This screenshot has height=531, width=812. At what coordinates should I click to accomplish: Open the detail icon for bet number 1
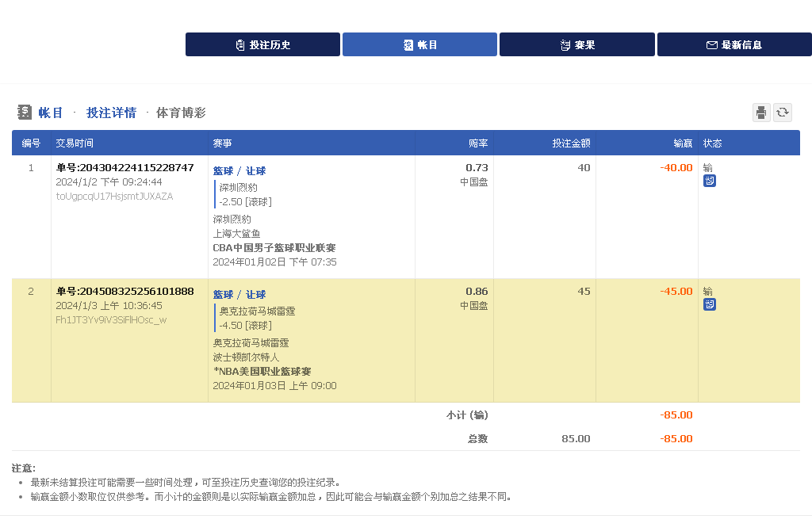(709, 181)
